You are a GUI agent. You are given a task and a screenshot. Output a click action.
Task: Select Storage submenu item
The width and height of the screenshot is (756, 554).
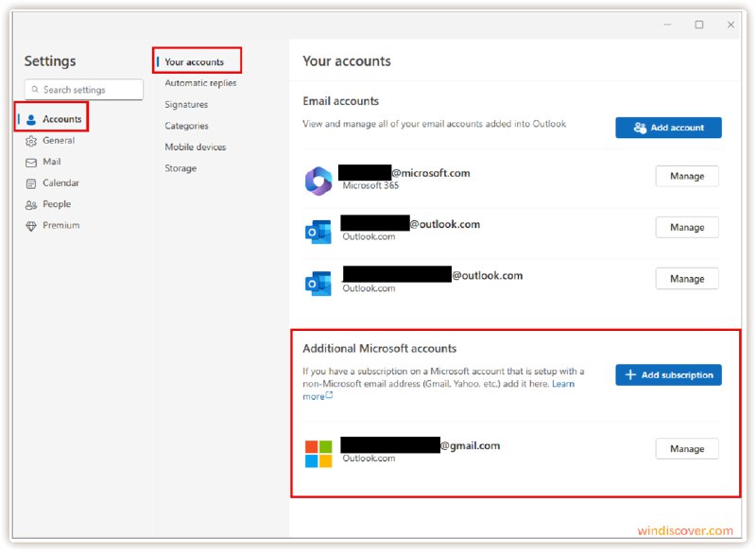pos(180,167)
